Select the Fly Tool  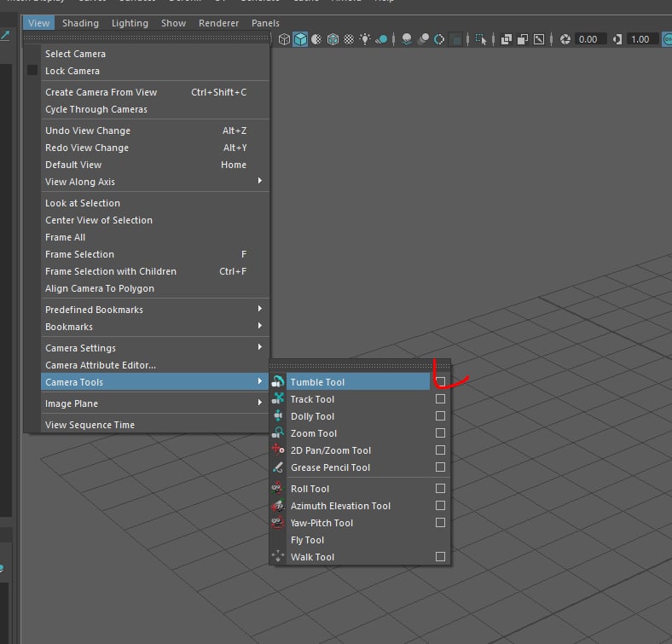point(360,540)
